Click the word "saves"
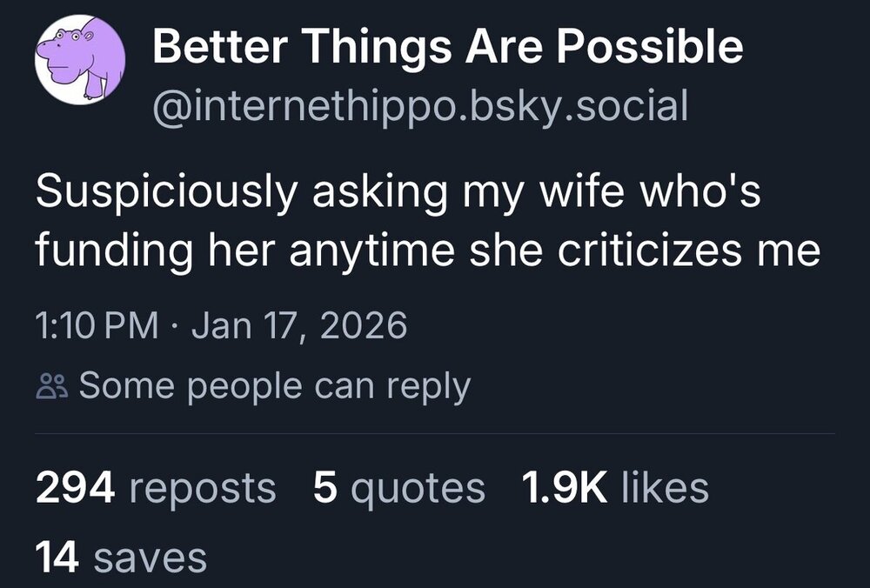 (150, 557)
